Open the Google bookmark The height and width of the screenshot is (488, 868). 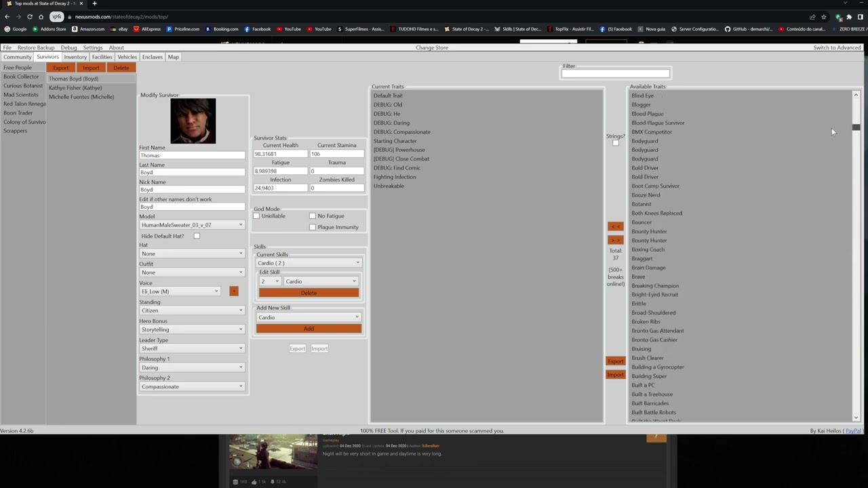coord(16,29)
